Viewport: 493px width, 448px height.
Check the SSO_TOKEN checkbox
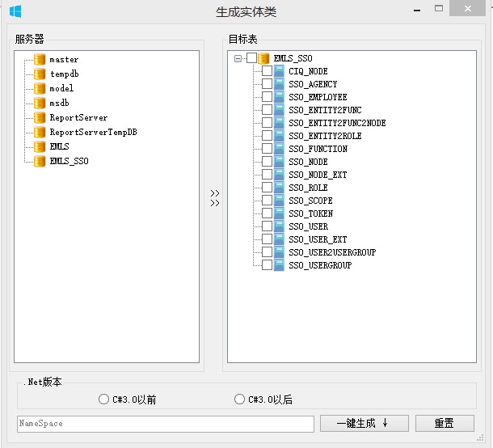click(267, 213)
